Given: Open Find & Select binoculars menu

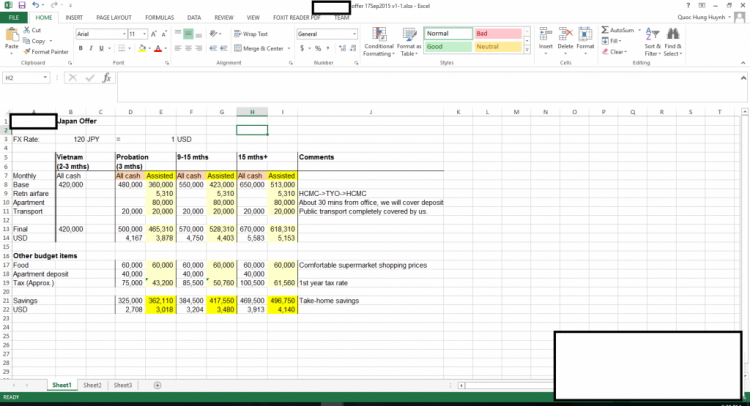Looking at the screenshot, I should pyautogui.click(x=673, y=42).
